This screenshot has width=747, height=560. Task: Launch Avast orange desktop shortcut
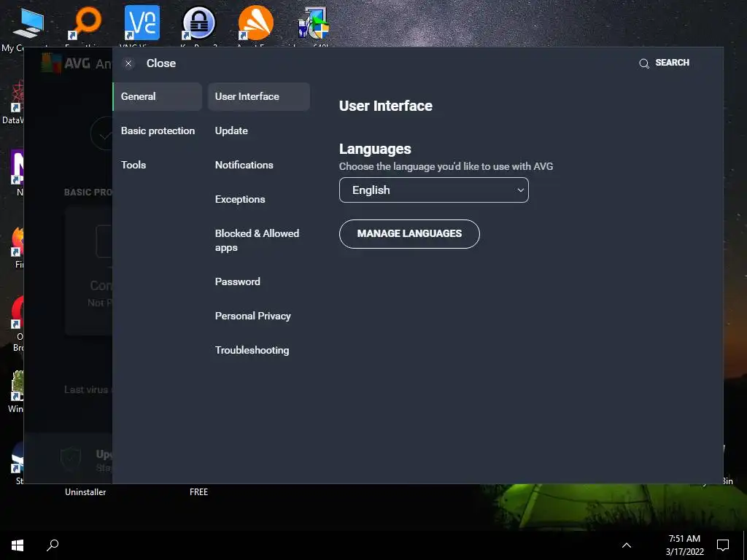click(x=256, y=23)
